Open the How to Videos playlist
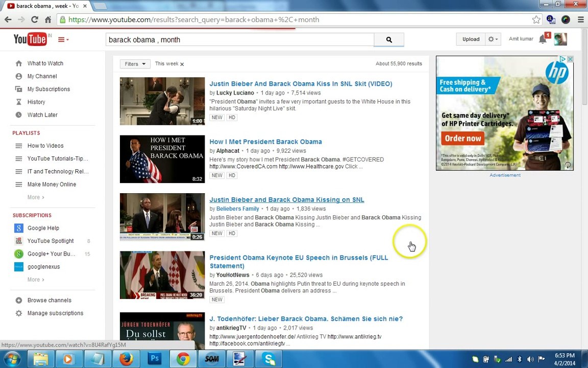Screen dimensions: 588x368 coord(45,146)
